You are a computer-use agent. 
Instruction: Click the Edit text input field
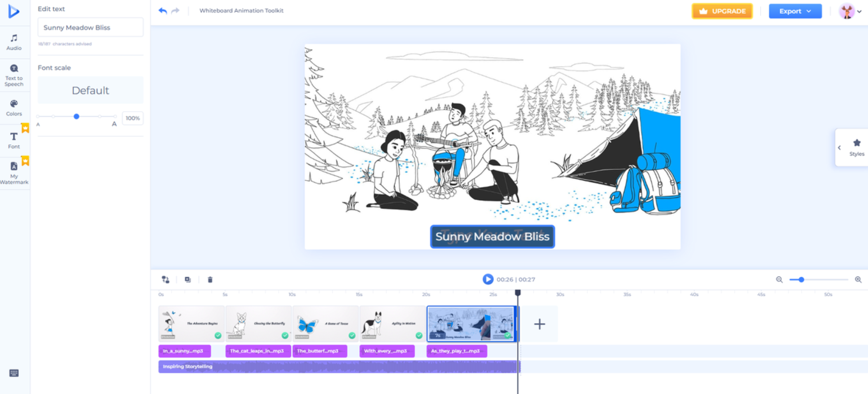point(90,27)
